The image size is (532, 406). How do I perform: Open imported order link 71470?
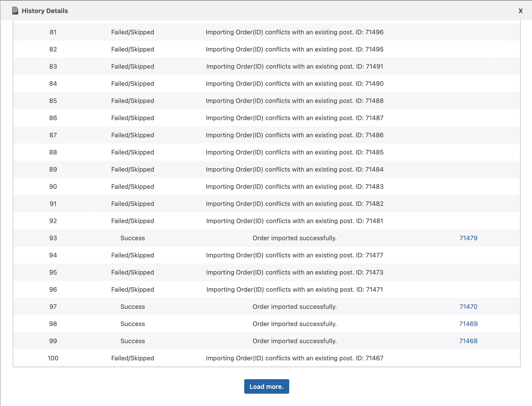point(468,307)
